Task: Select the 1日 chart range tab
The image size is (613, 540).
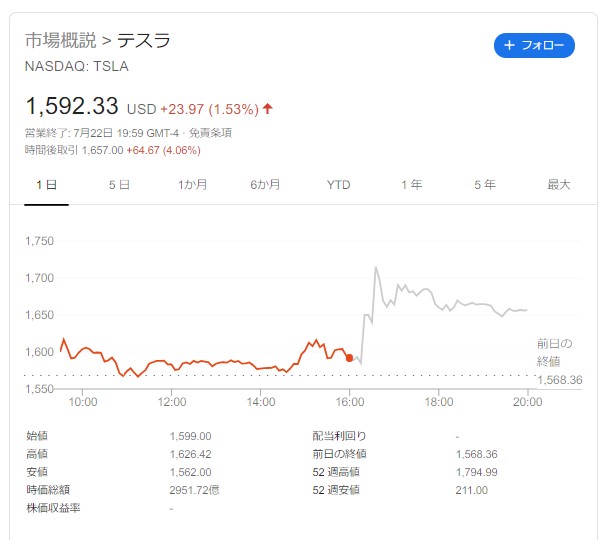Action: point(47,185)
